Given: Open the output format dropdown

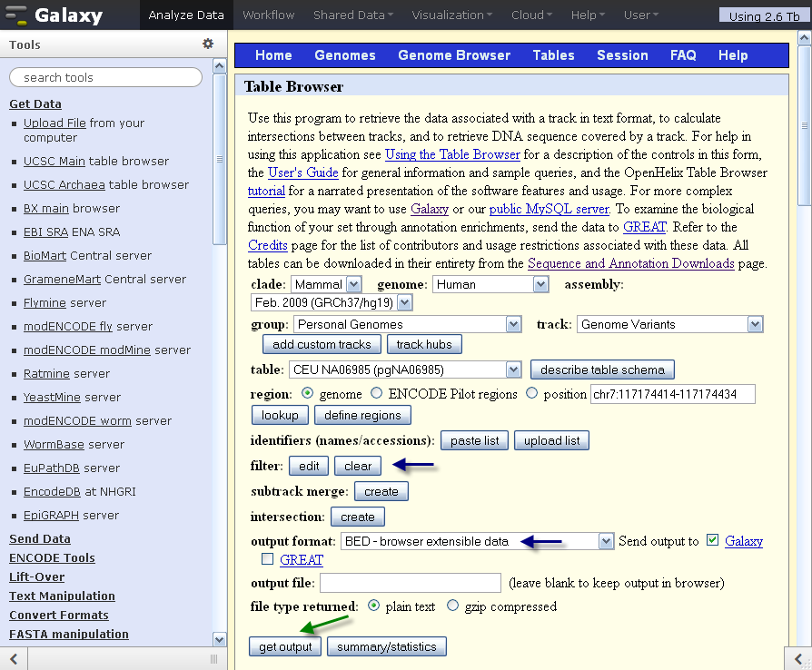Looking at the screenshot, I should (x=478, y=542).
